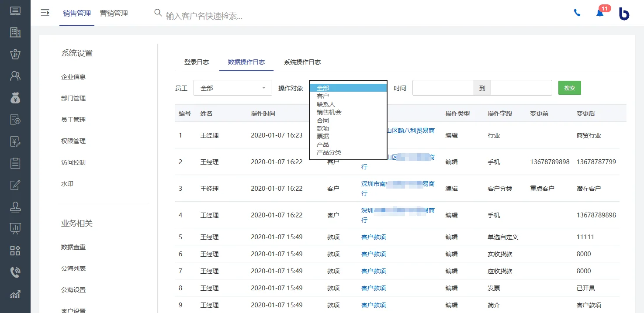The image size is (644, 313).
Task: Open the clipboard sidebar icon
Action: 15,163
